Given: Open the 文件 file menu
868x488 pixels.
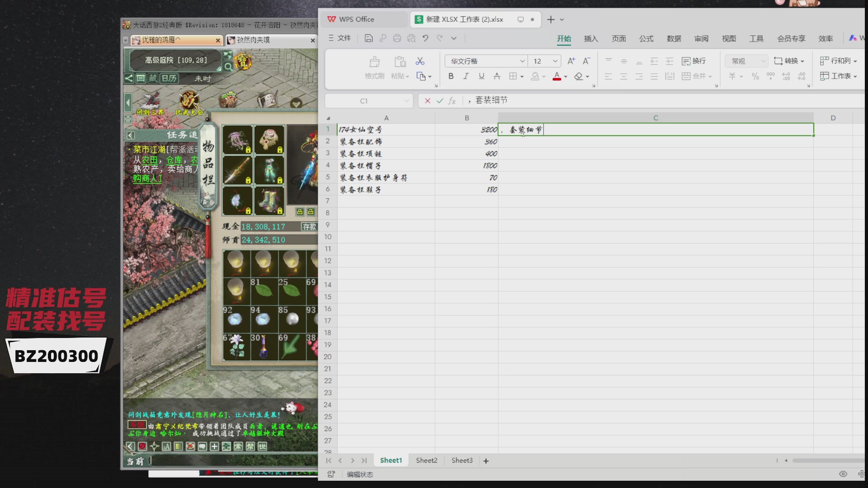Looking at the screenshot, I should (340, 38).
